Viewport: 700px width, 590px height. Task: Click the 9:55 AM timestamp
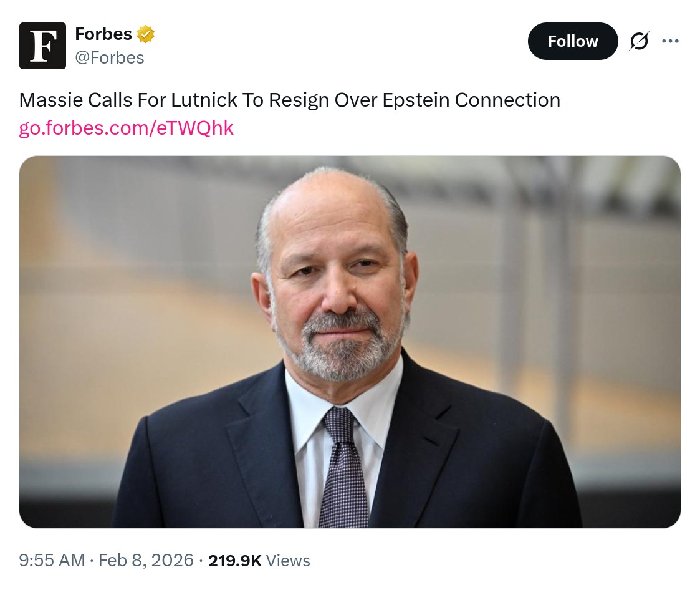[52, 560]
